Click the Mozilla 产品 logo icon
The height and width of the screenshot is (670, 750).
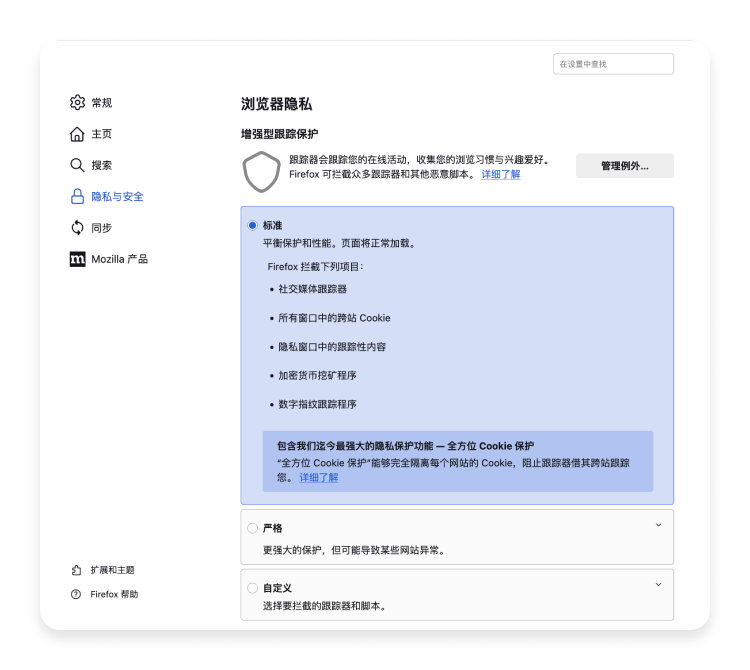click(x=77, y=259)
